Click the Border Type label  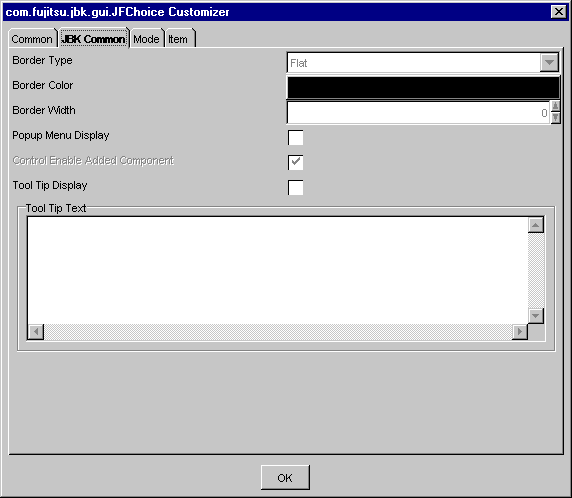(x=42, y=61)
